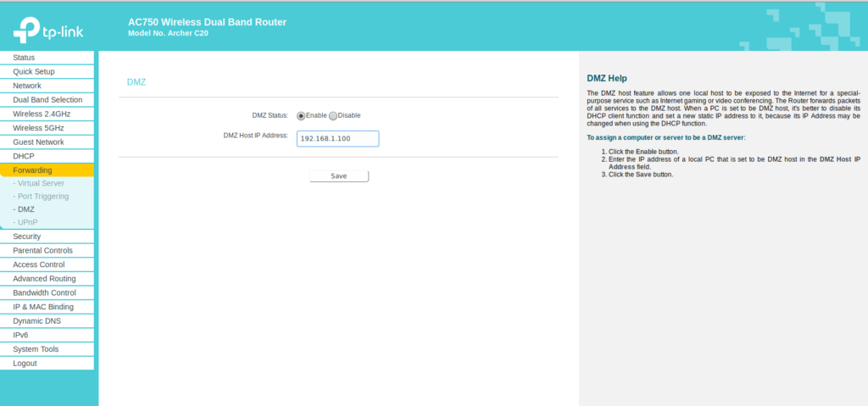Open Parental Controls page
Viewport: 868px width, 406px height.
[42, 250]
